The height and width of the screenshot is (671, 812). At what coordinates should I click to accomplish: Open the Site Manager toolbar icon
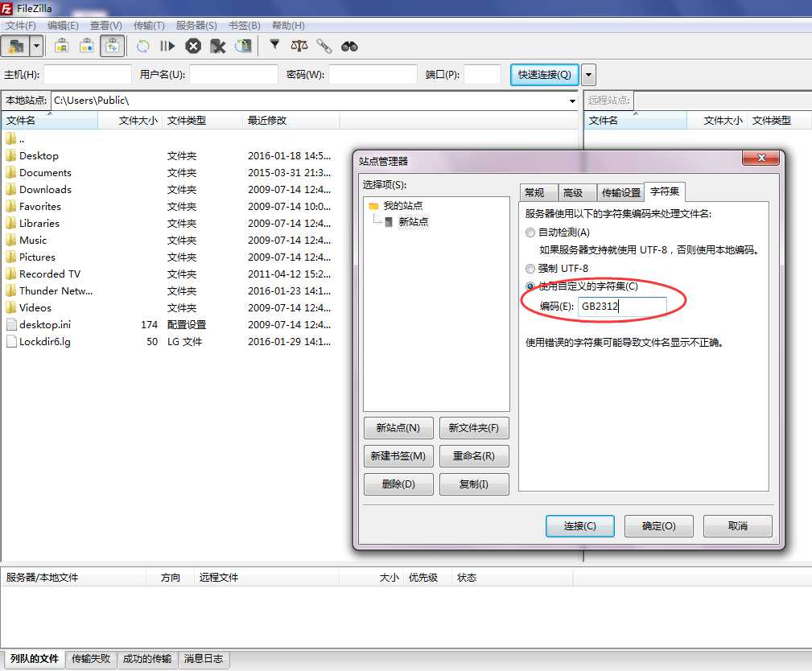pos(16,47)
